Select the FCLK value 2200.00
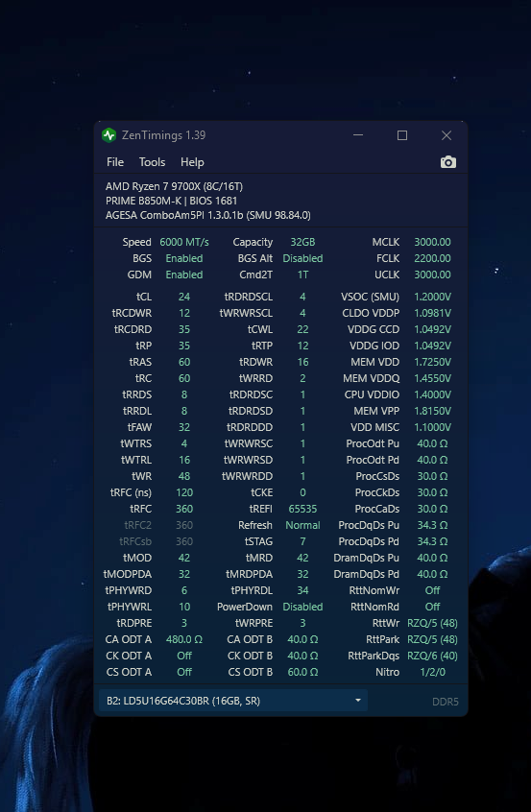The width and height of the screenshot is (531, 812). point(432,258)
